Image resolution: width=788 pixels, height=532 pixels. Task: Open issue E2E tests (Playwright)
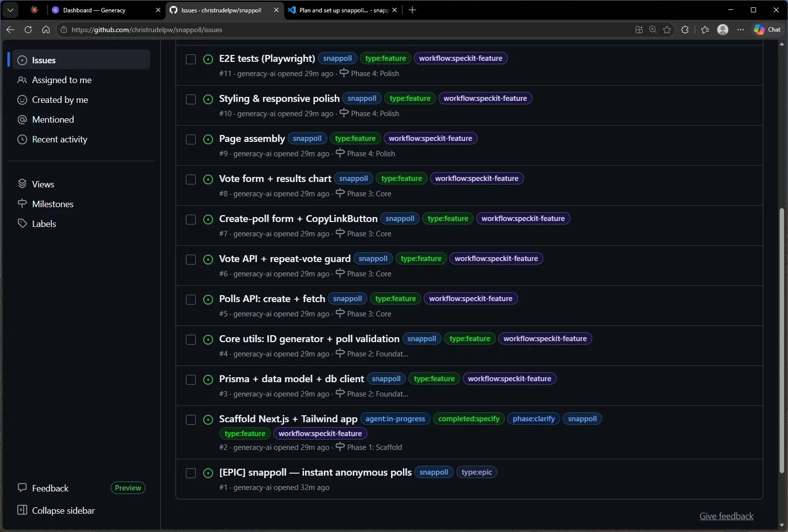[267, 58]
